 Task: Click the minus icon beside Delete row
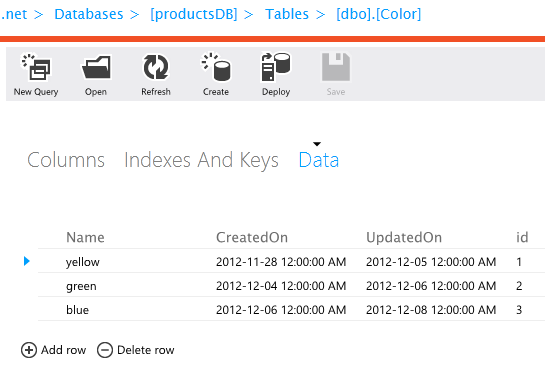(x=105, y=350)
